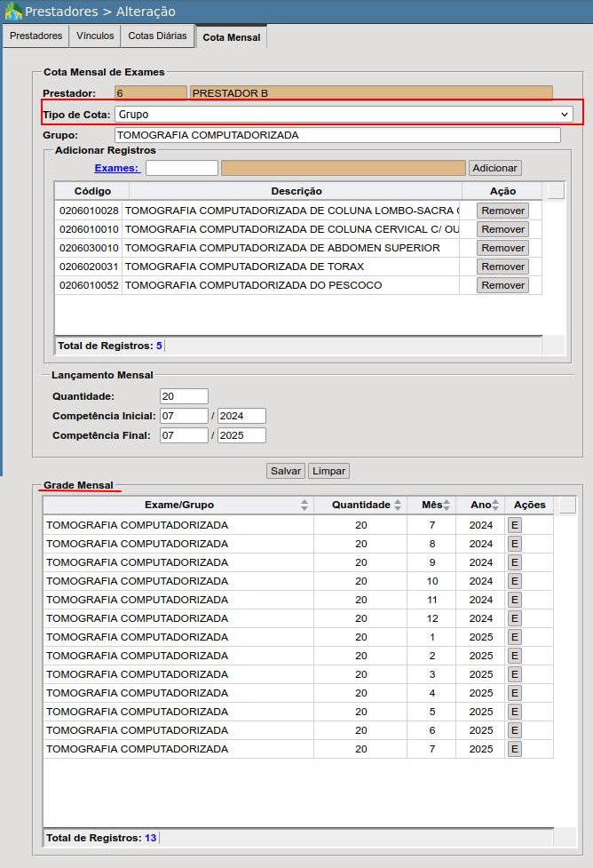Click E action for month 7 of 2025
Viewport: 593px width, 868px height.
(515, 749)
